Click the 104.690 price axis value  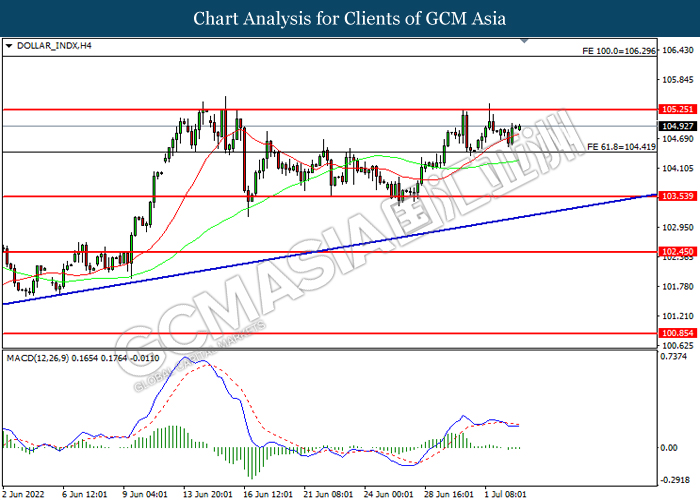pyautogui.click(x=678, y=139)
